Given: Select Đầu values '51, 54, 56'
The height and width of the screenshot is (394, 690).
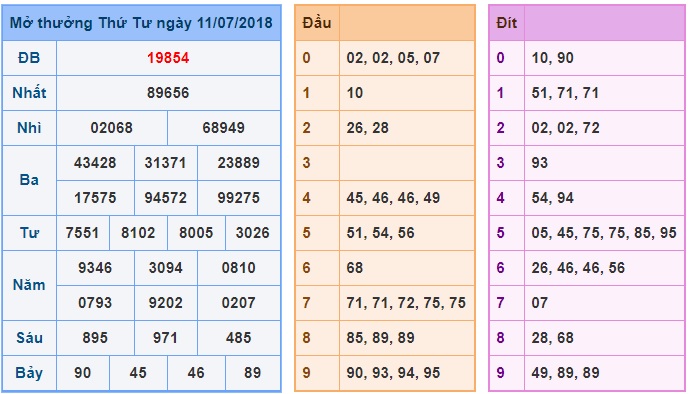Looking at the screenshot, I should [x=380, y=233].
